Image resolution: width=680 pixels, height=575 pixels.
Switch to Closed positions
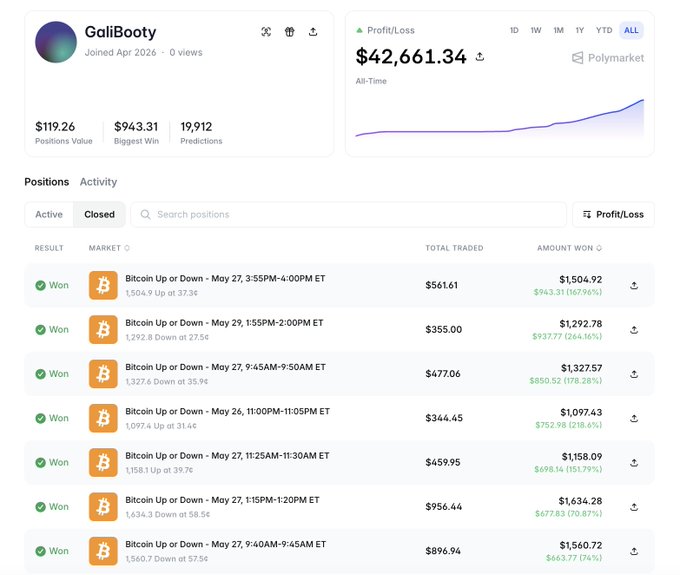(99, 214)
